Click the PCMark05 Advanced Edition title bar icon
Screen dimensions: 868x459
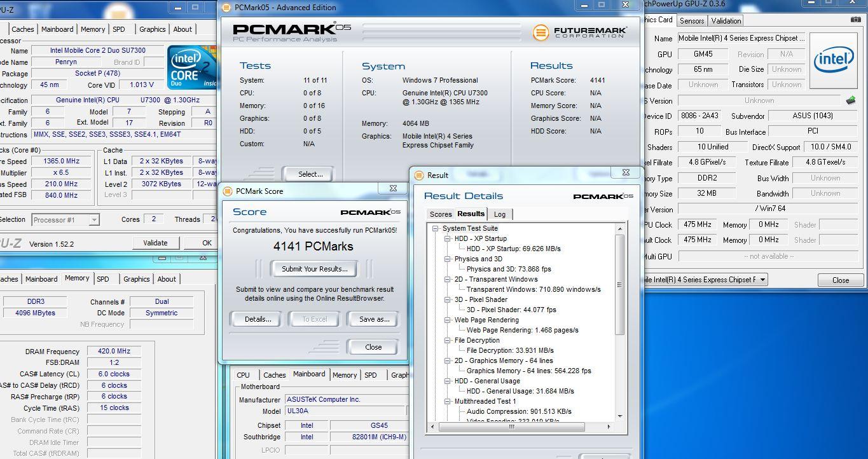tap(226, 8)
